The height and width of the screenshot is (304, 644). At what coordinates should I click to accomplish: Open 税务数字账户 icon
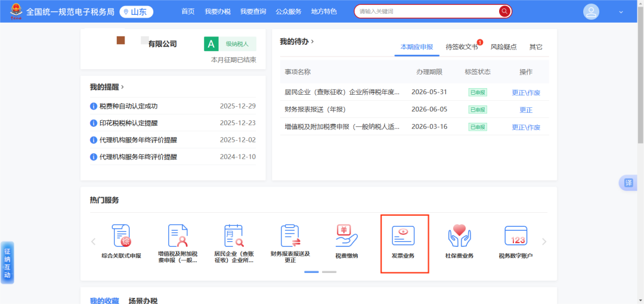515,237
